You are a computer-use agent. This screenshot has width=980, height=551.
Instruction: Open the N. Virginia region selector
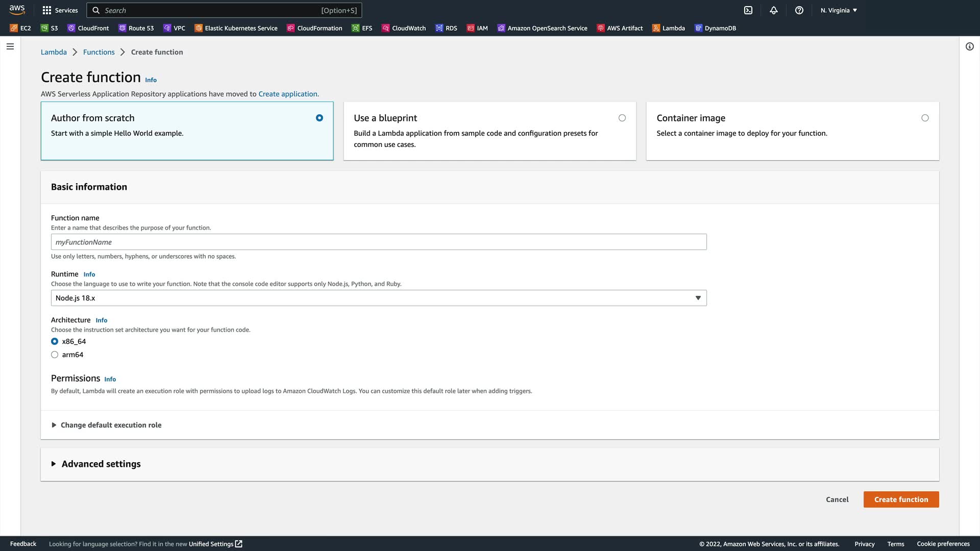pyautogui.click(x=839, y=10)
